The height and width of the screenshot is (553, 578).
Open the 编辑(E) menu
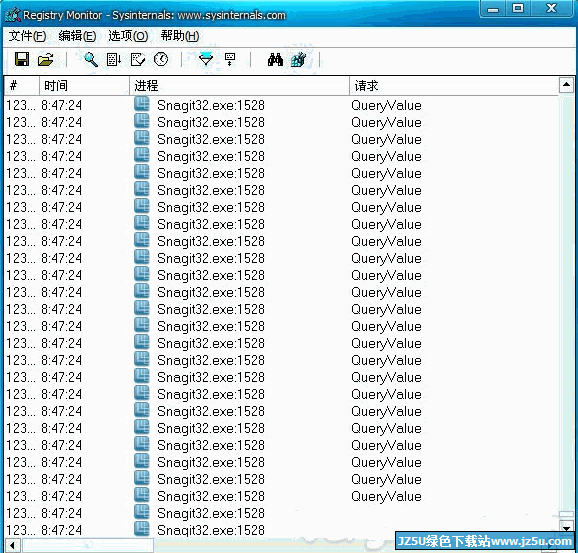tap(77, 36)
